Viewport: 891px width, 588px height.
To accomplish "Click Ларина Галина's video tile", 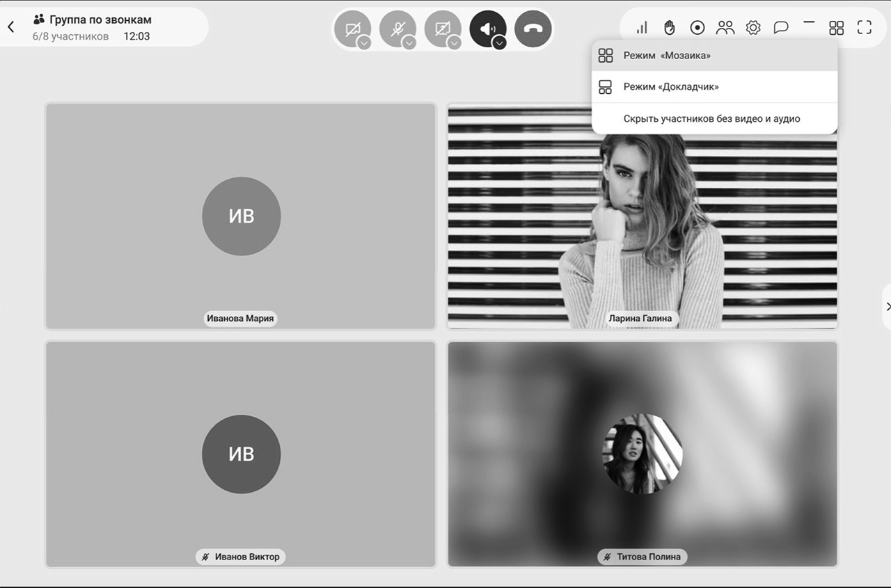I will click(x=642, y=230).
